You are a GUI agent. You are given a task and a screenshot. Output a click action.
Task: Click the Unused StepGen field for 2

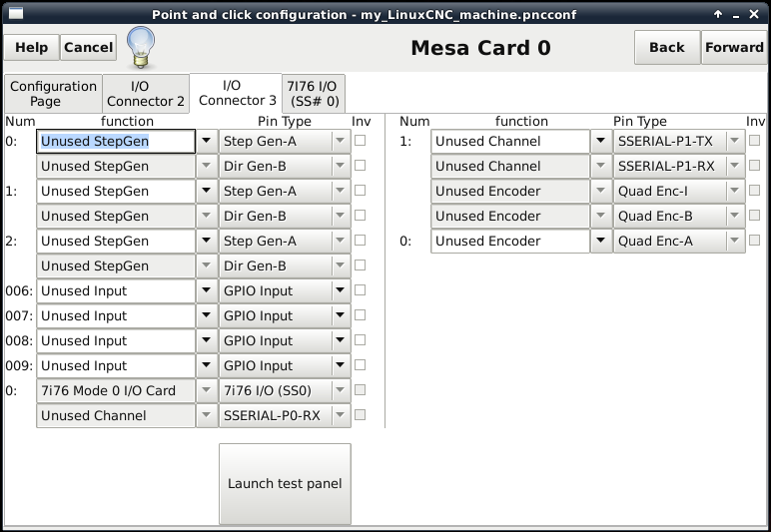coord(116,242)
